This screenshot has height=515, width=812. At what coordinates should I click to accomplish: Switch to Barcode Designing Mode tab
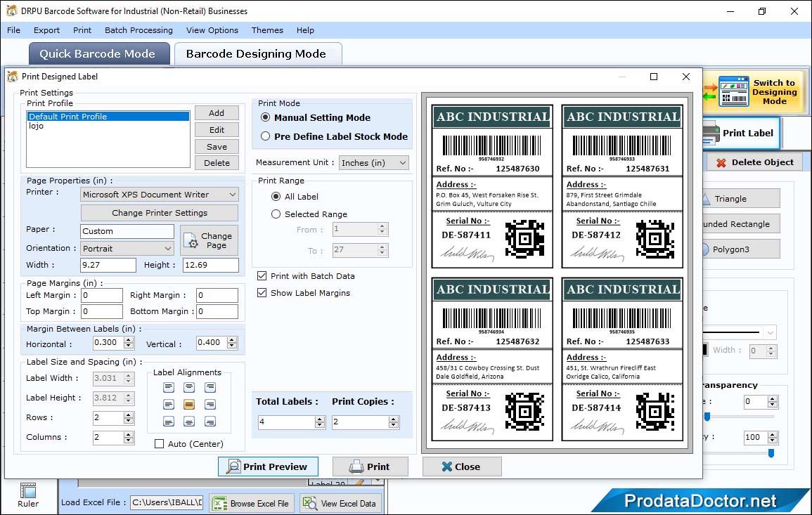(258, 54)
